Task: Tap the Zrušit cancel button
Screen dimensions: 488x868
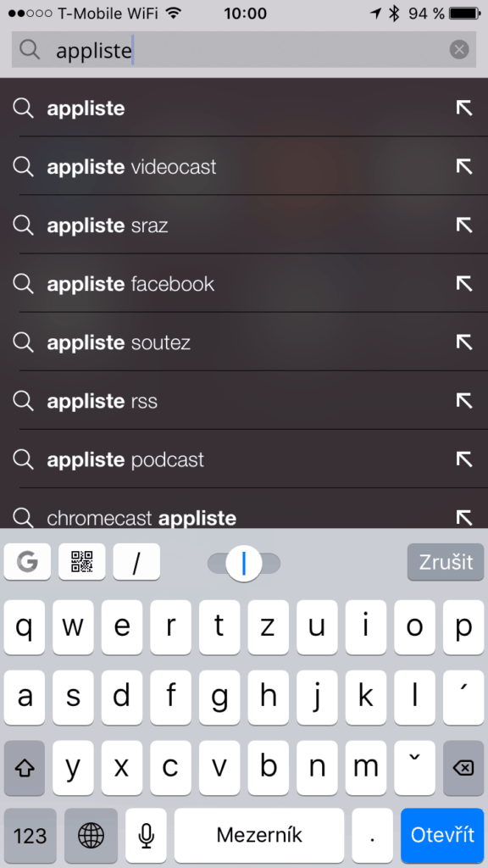Action: coord(446,562)
